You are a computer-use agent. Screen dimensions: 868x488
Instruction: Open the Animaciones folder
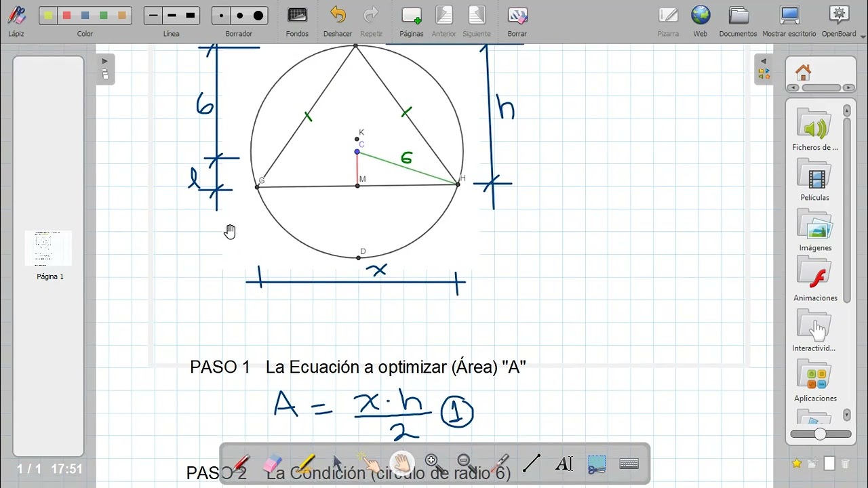coord(814,279)
